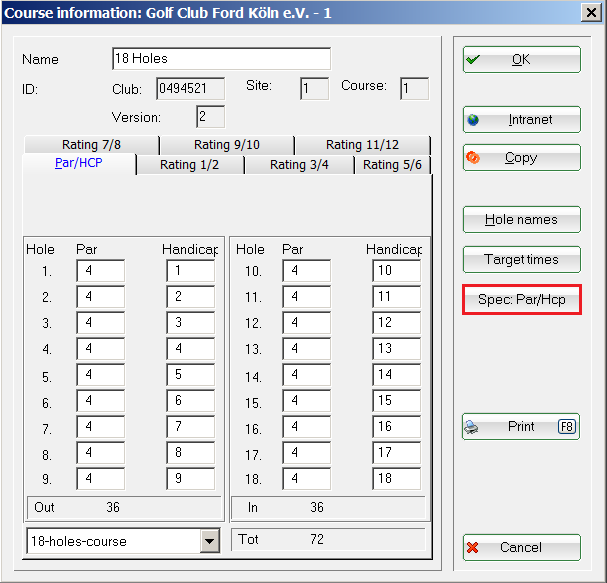Screen dimensions: 607x583
Task: Click the Handicap field for hole 5
Action: pyautogui.click(x=190, y=375)
